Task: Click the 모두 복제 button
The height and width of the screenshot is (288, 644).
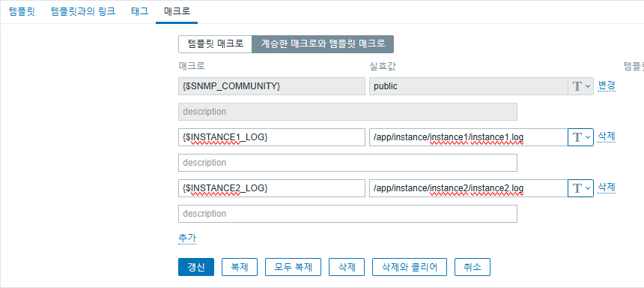Action: tap(293, 267)
